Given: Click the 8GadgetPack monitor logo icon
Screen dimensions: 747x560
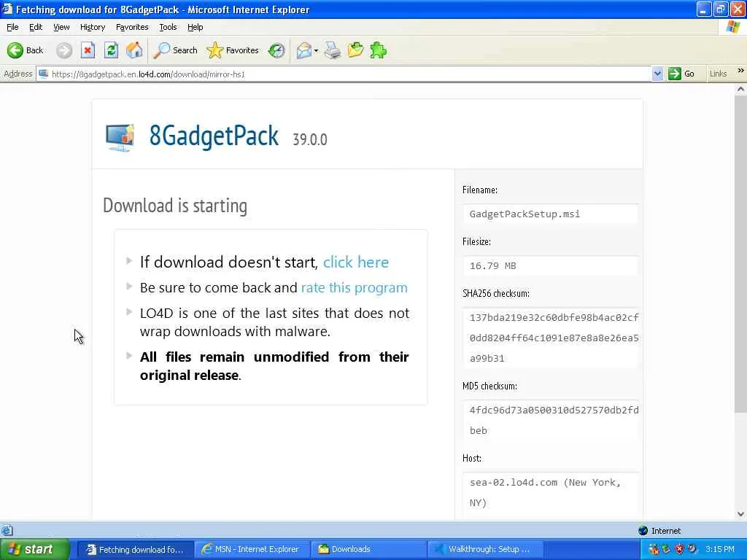Looking at the screenshot, I should [120, 138].
